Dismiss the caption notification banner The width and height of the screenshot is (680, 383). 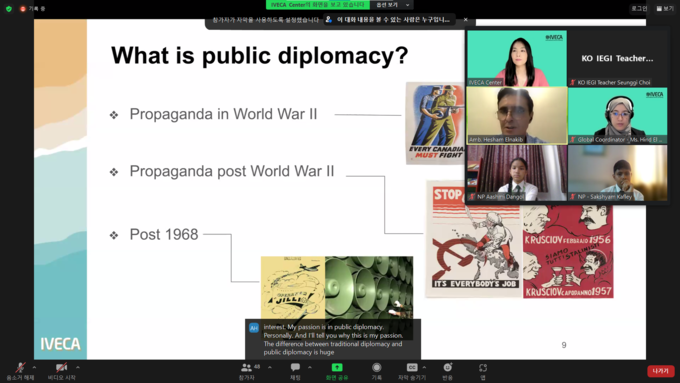coord(465,20)
